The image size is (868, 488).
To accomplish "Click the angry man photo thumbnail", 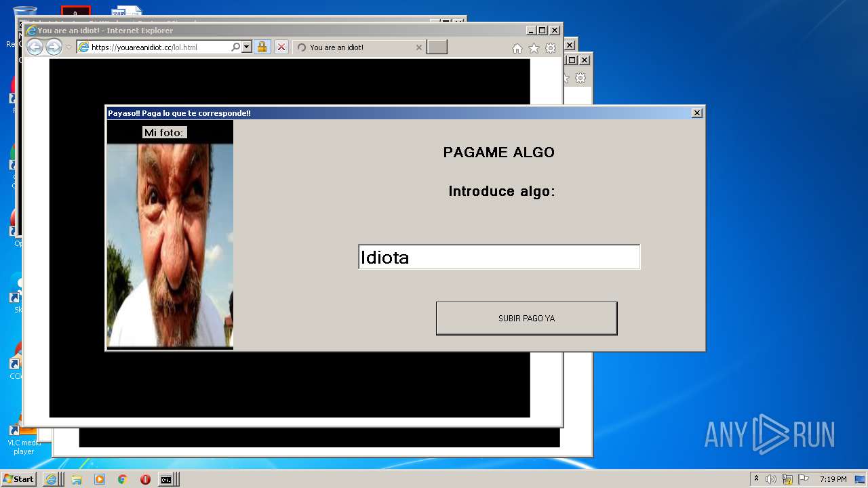I will pyautogui.click(x=170, y=245).
